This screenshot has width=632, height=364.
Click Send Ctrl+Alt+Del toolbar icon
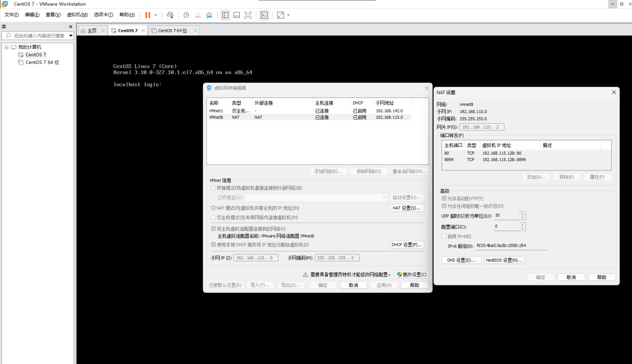170,15
